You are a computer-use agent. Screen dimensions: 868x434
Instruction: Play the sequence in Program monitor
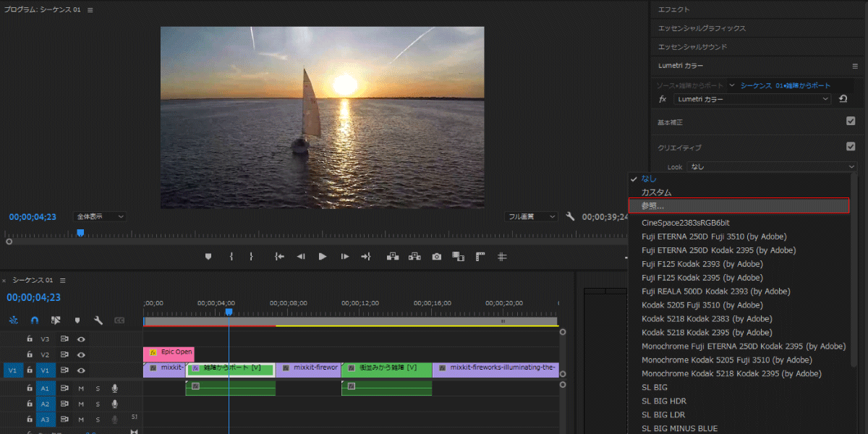pos(323,256)
